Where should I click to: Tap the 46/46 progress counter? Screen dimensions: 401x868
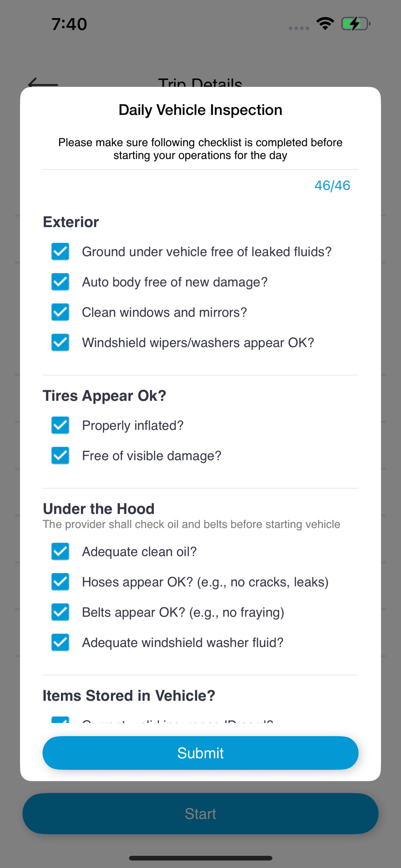332,185
